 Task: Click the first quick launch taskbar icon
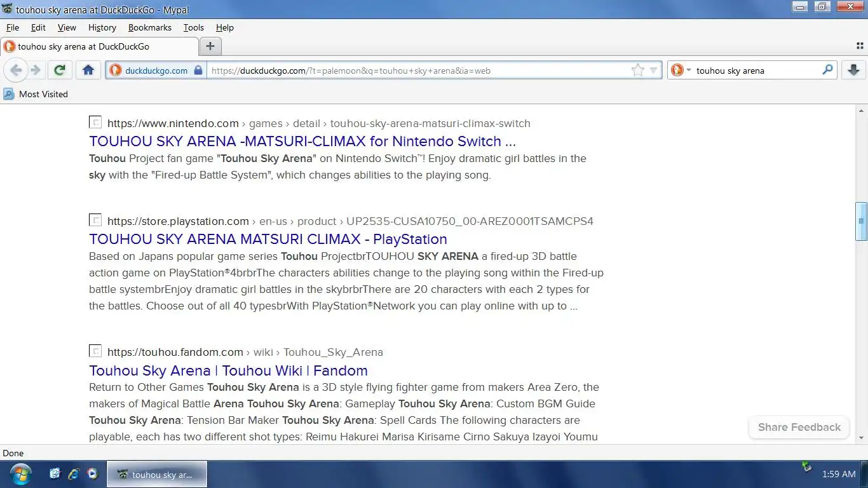(55, 474)
